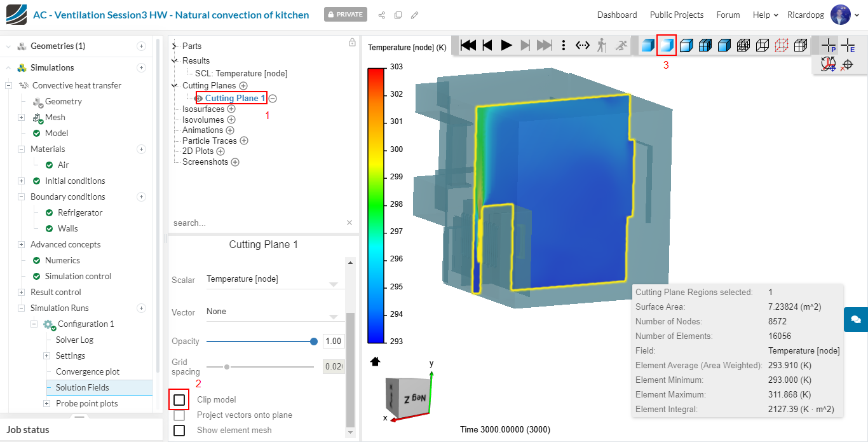The height and width of the screenshot is (442, 868).
Task: Open the Help menu
Action: 765,15
